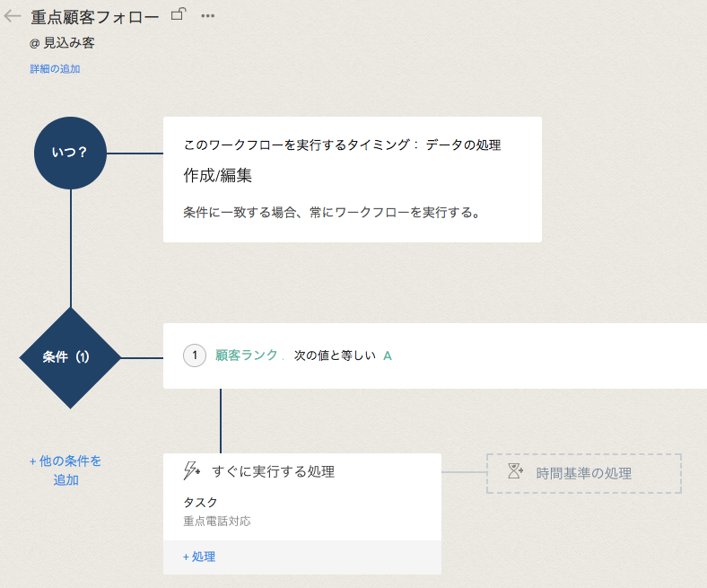707x588 pixels.
Task: Click 次の値と等しい operator text
Action: tap(335, 355)
